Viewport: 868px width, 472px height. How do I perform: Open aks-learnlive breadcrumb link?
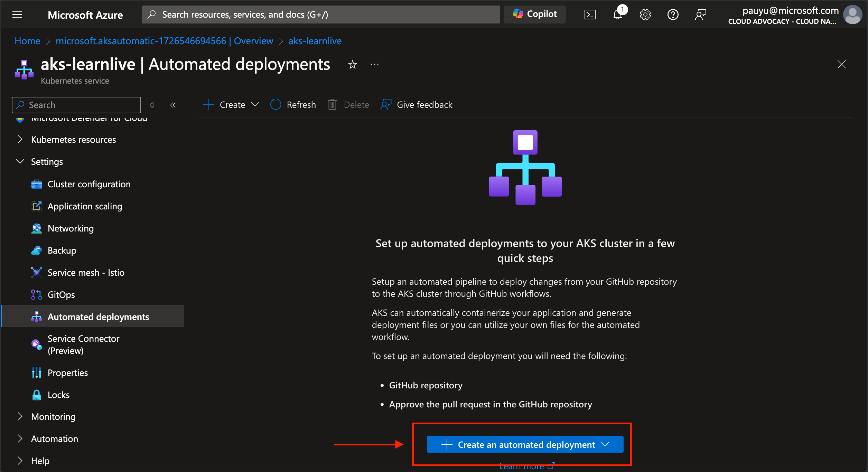click(315, 41)
